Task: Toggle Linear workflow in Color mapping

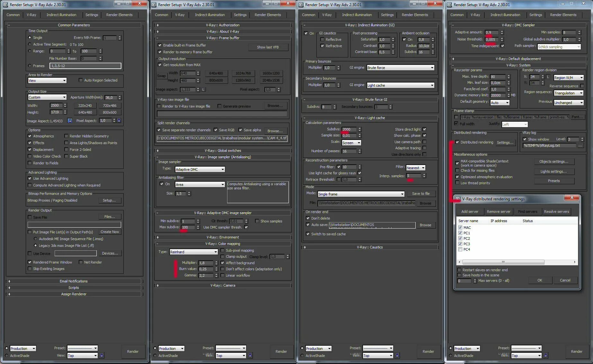Action: pyautogui.click(x=222, y=275)
